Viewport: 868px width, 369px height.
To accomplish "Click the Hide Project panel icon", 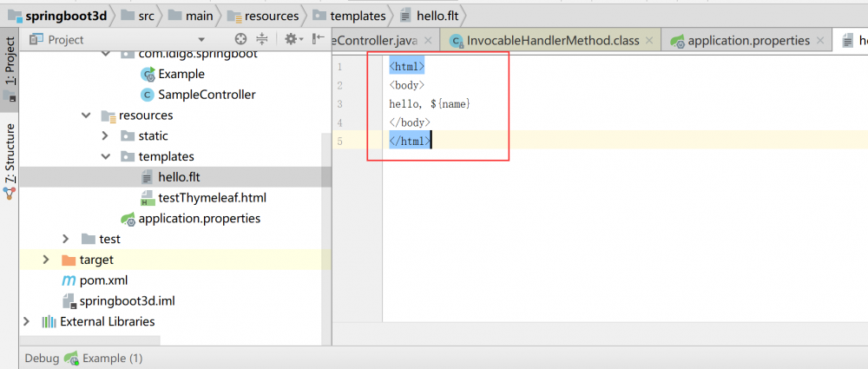I will tap(316, 39).
